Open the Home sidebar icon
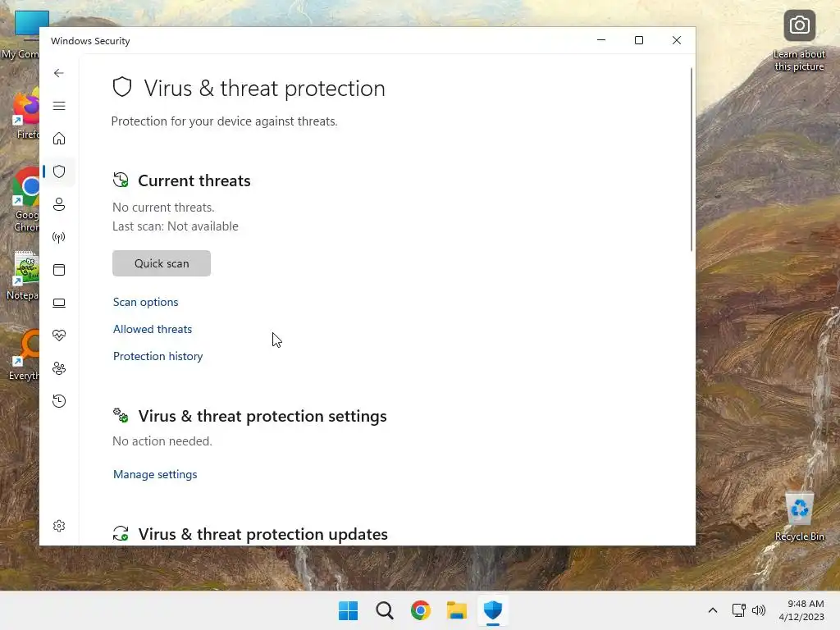Image resolution: width=840 pixels, height=630 pixels. coord(59,139)
